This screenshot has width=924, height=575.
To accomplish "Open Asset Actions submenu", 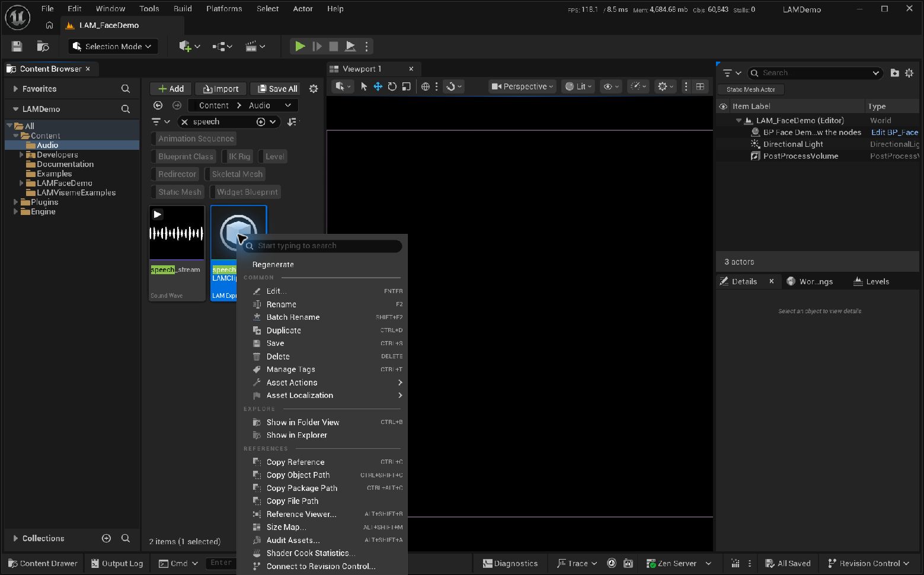I will coord(322,383).
